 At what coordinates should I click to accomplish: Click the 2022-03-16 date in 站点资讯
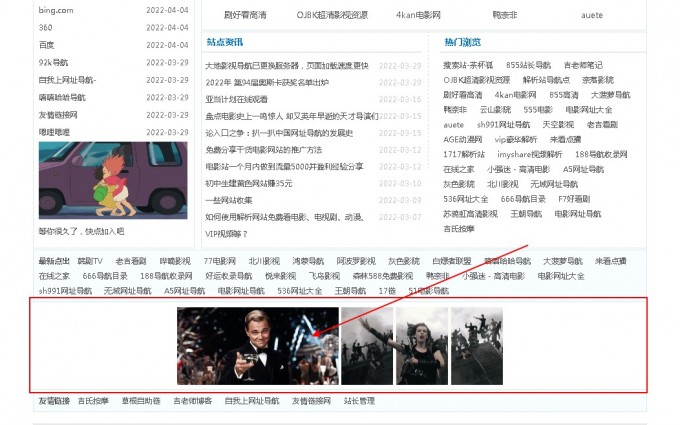click(x=400, y=99)
